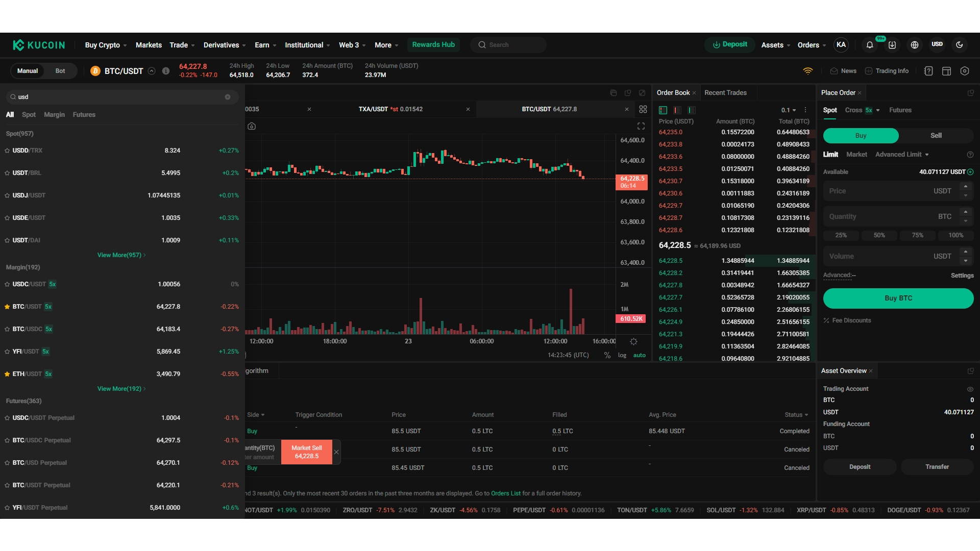980x551 pixels.
Task: Show buy orders only view
Action: click(692, 110)
